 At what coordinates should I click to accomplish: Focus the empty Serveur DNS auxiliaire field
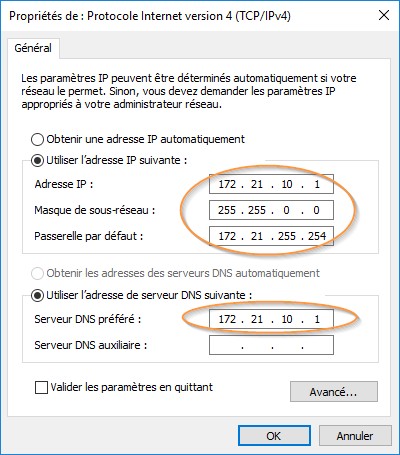[x=271, y=345]
